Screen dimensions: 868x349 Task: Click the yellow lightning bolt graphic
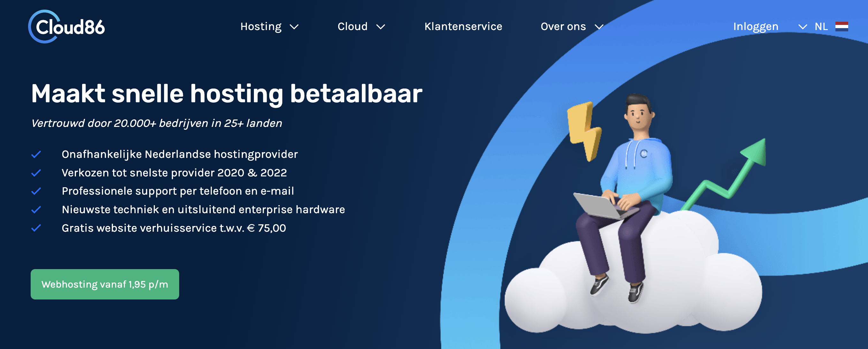pyautogui.click(x=583, y=131)
